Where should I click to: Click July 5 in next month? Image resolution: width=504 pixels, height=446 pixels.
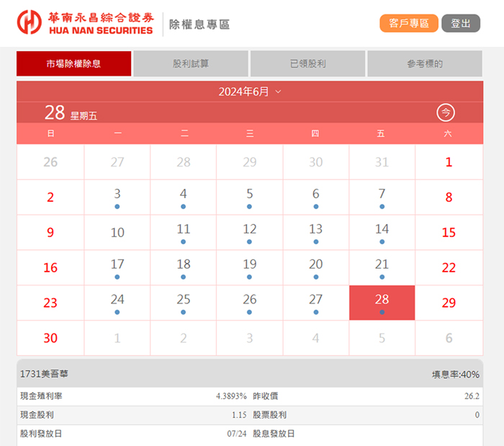pyautogui.click(x=382, y=338)
